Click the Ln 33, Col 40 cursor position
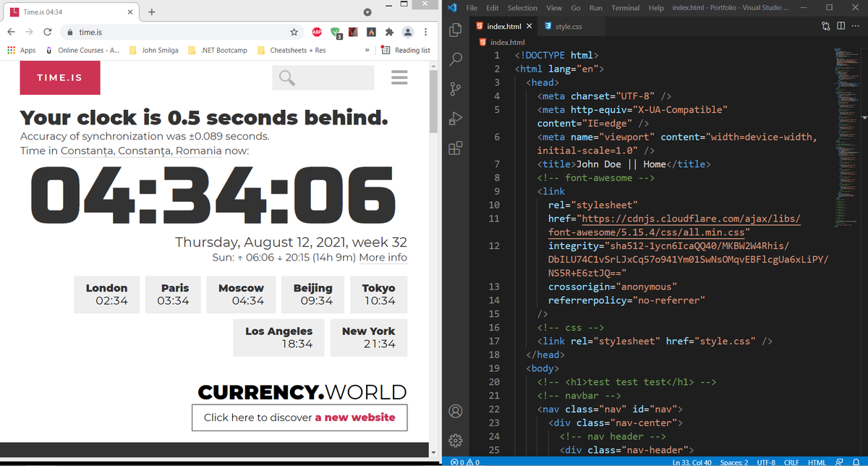 pyautogui.click(x=693, y=462)
